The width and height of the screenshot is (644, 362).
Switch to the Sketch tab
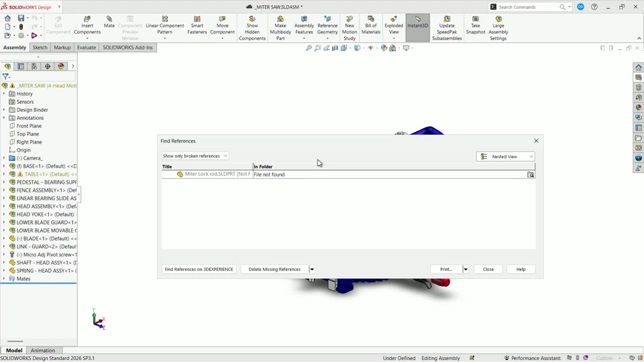point(40,48)
